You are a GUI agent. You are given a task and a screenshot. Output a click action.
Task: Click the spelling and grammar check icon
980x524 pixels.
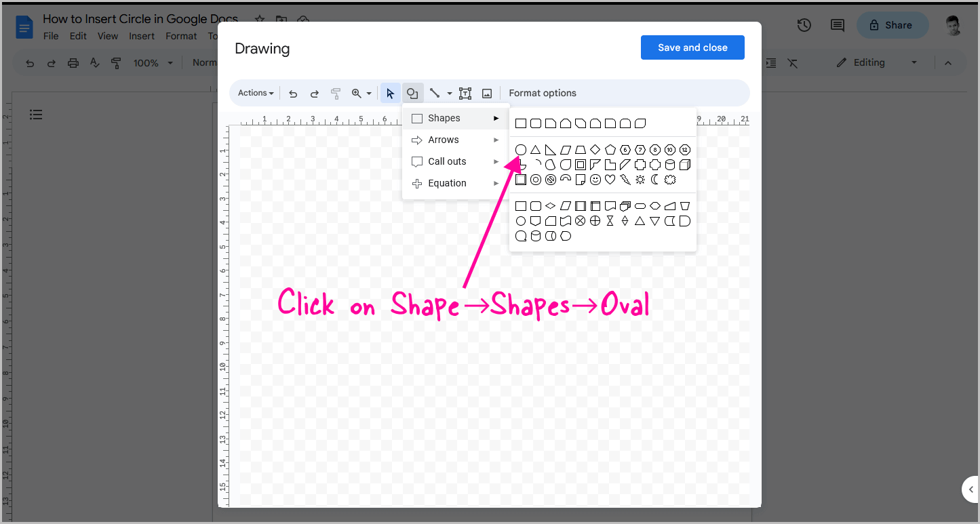coord(95,63)
